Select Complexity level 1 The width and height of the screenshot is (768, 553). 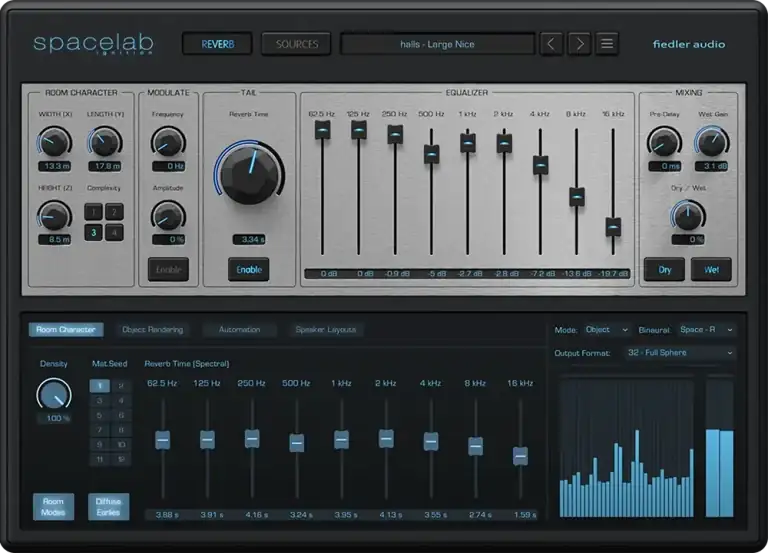point(94,212)
